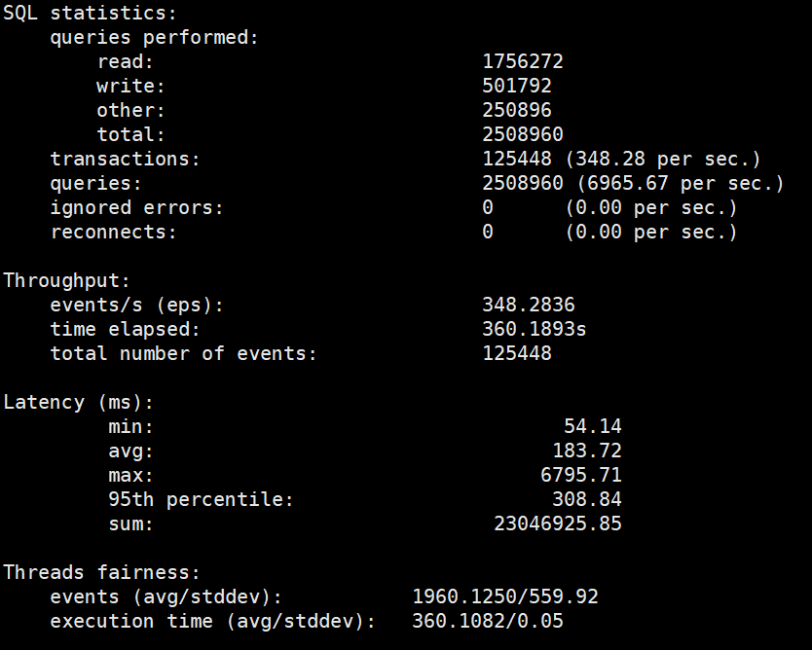This screenshot has width=812, height=650.
Task: Click the 95th percentile value 308.84
Action: [586, 499]
